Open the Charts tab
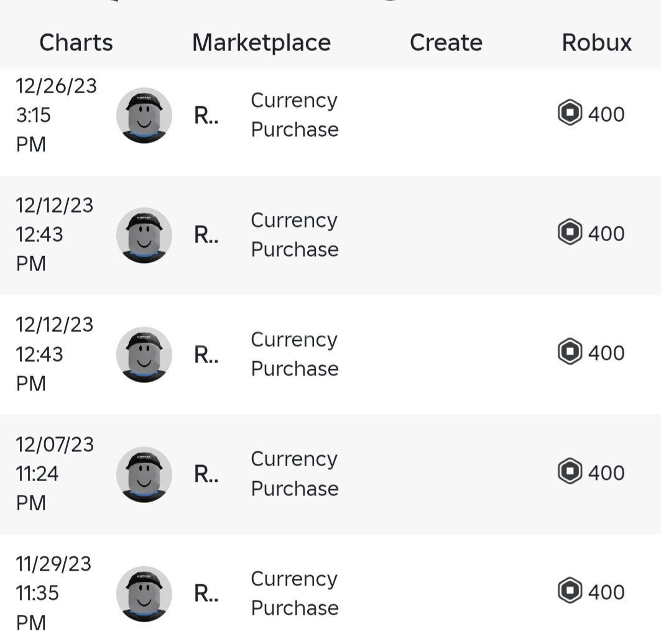Image resolution: width=661 pixels, height=644 pixels. (76, 43)
